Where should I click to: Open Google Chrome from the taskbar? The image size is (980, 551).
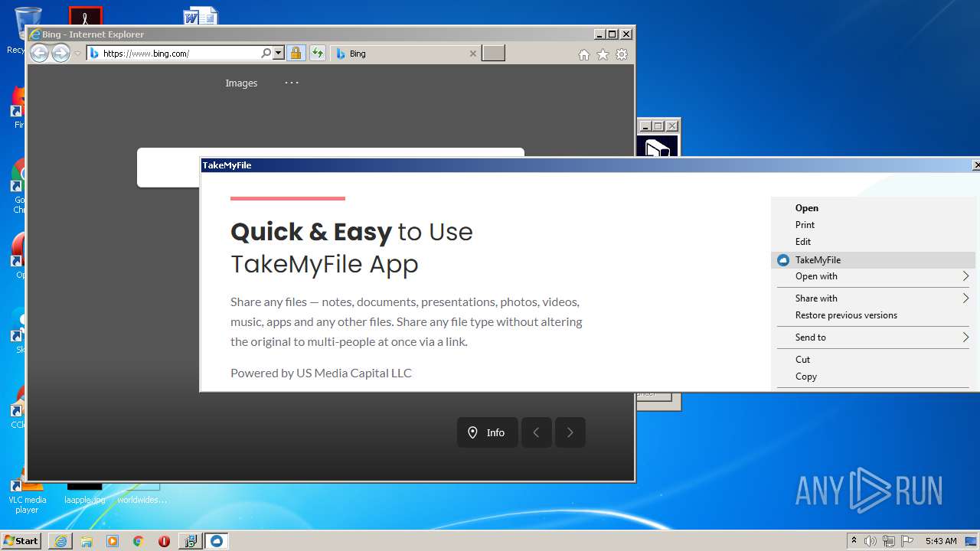tap(139, 541)
